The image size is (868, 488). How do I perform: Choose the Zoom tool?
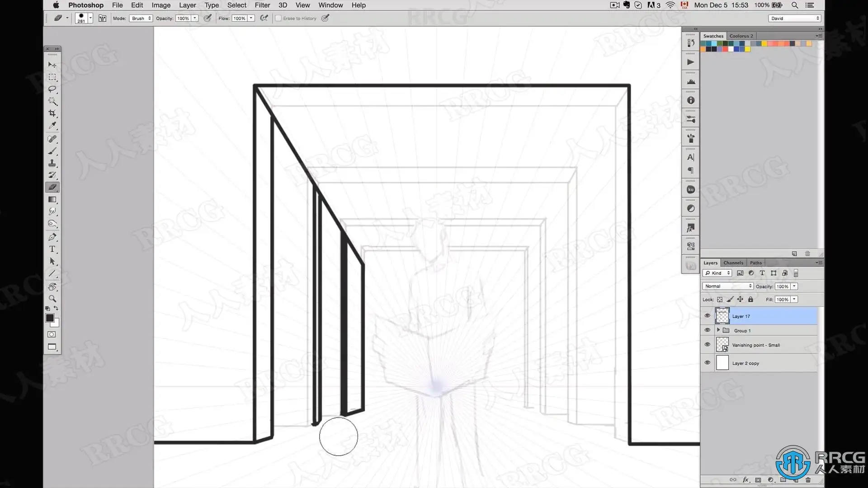coord(52,299)
